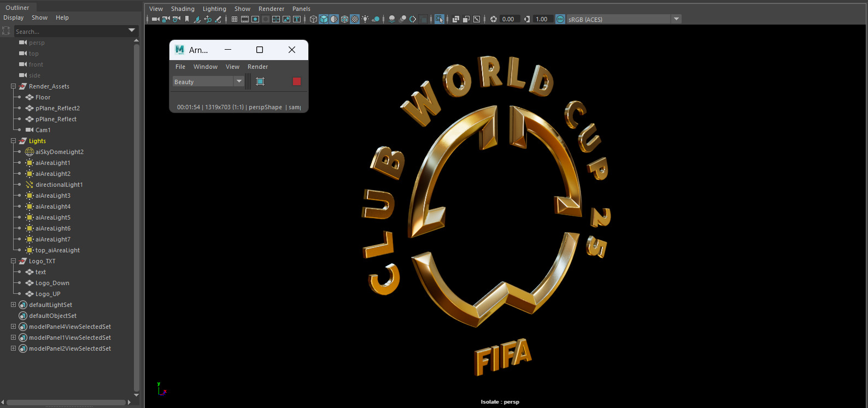Click the Gamma value field showing 1.00
868x408 pixels.
[543, 19]
